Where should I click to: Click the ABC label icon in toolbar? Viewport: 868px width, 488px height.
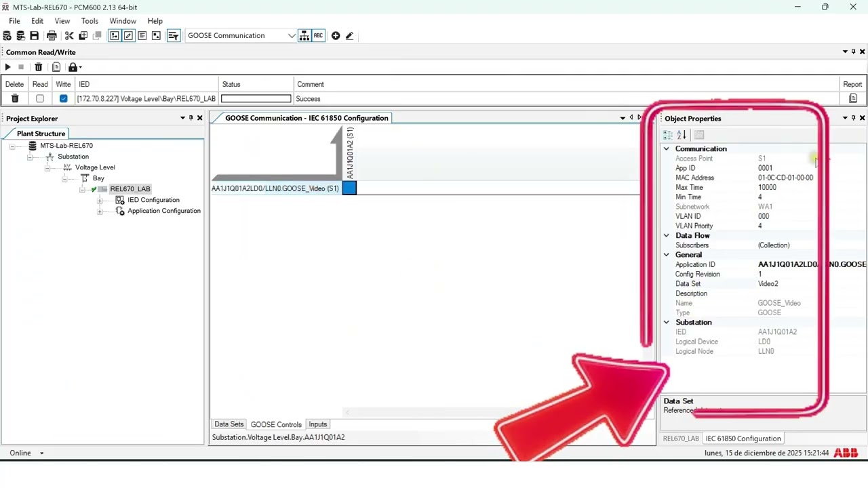pyautogui.click(x=318, y=36)
